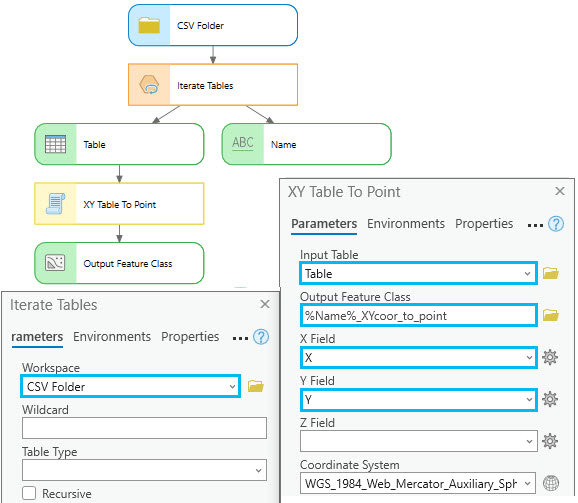Open help in the XY Table To Point pane
Screen dimensions: 578x503
coord(556,224)
